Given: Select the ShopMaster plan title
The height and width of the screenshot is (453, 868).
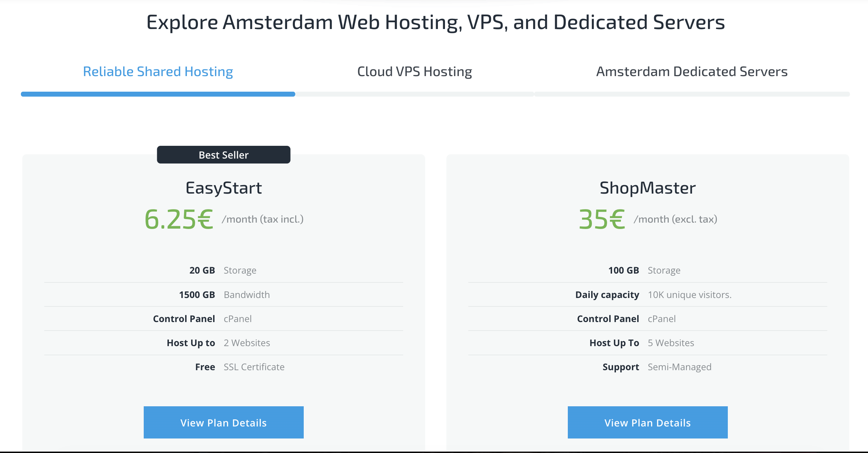Looking at the screenshot, I should click(x=646, y=188).
